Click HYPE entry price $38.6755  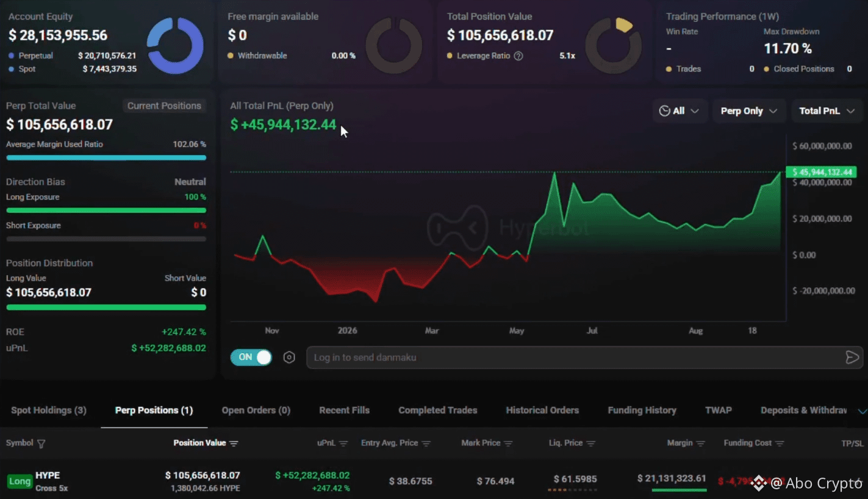pyautogui.click(x=411, y=481)
